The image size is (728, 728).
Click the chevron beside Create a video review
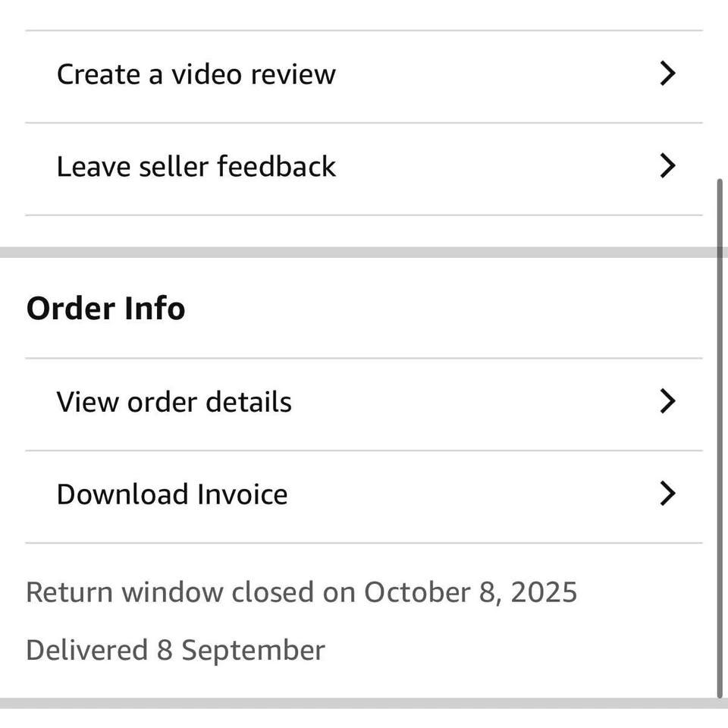[x=667, y=74]
